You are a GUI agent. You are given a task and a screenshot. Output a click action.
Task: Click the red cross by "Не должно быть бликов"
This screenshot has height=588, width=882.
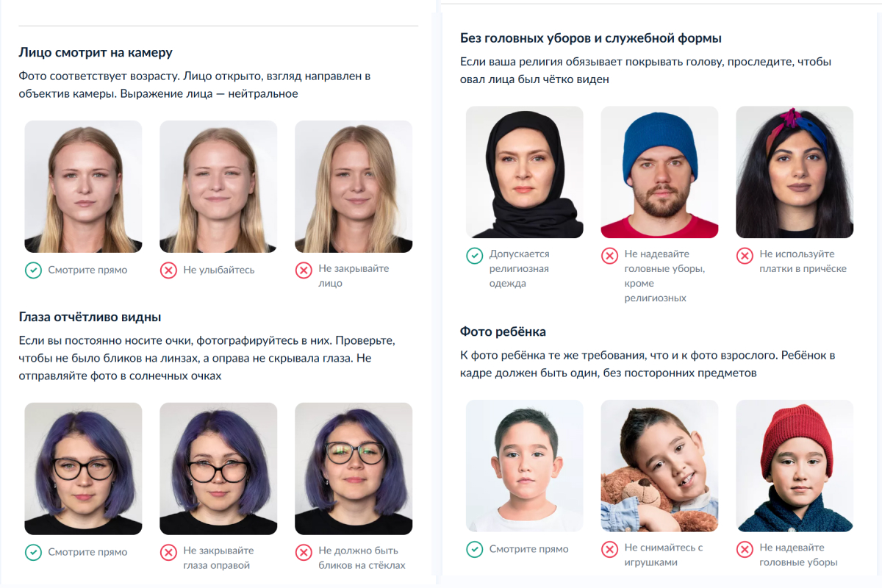click(304, 553)
